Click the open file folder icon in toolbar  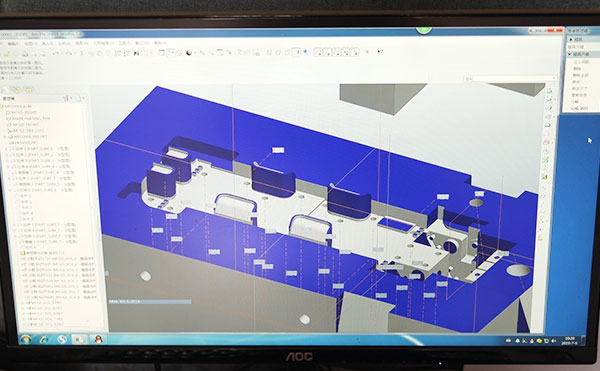tap(7, 54)
